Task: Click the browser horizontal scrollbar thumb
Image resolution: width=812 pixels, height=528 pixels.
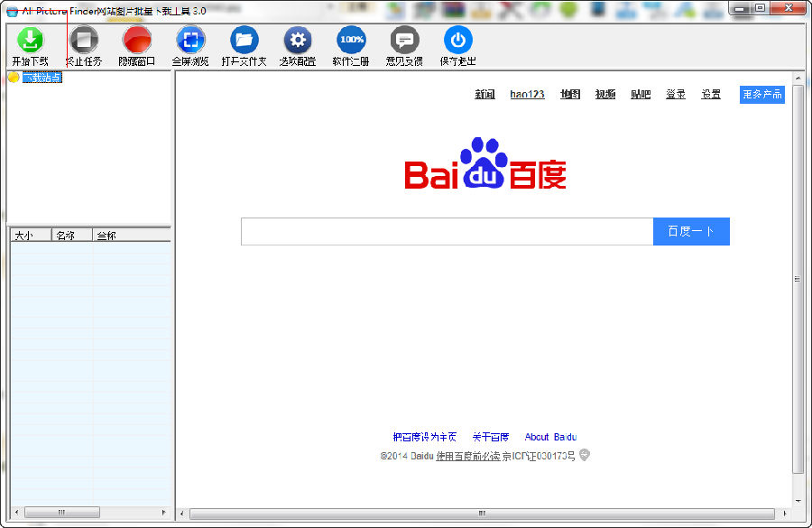Action: 482,513
